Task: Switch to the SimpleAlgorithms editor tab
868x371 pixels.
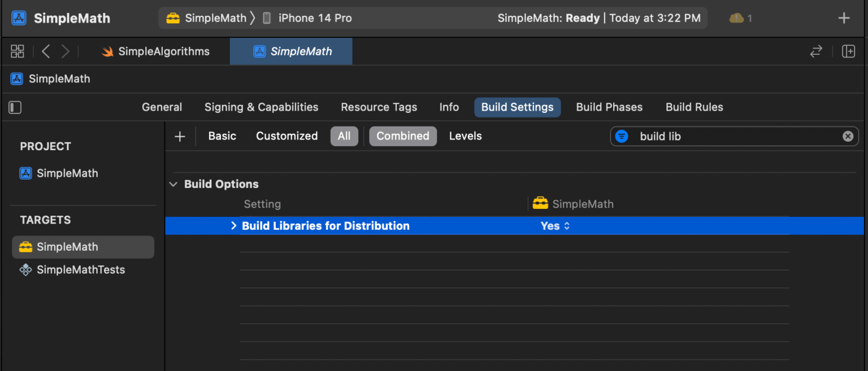Action: (155, 51)
